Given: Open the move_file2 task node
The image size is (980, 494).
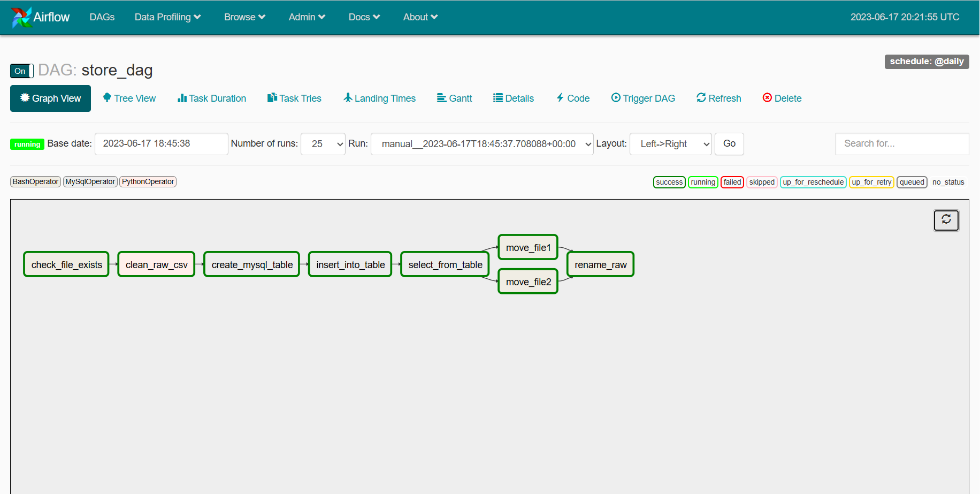Looking at the screenshot, I should [528, 282].
